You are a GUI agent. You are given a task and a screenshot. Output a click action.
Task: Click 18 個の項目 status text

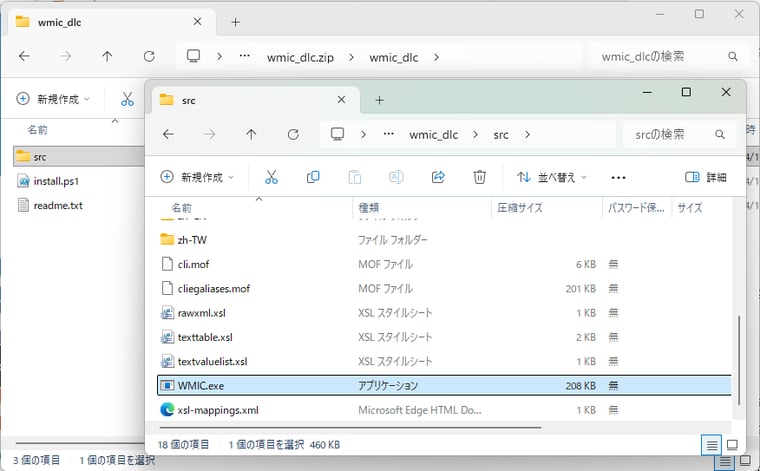coord(183,444)
